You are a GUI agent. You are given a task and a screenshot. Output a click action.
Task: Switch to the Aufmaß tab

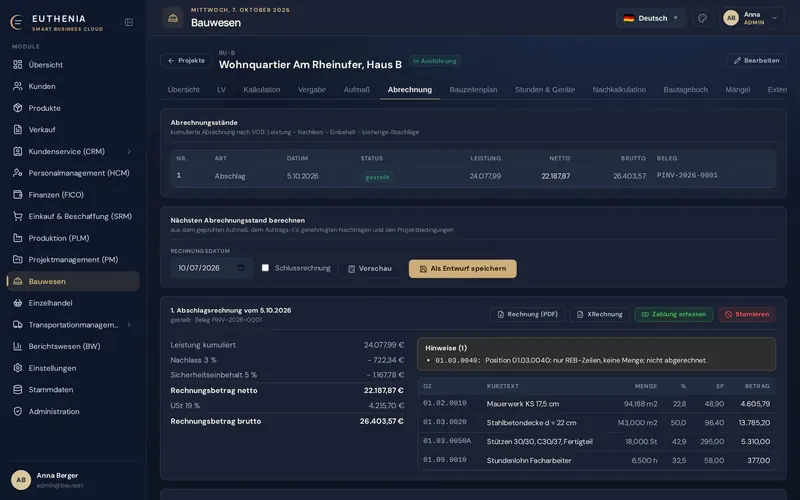357,89
